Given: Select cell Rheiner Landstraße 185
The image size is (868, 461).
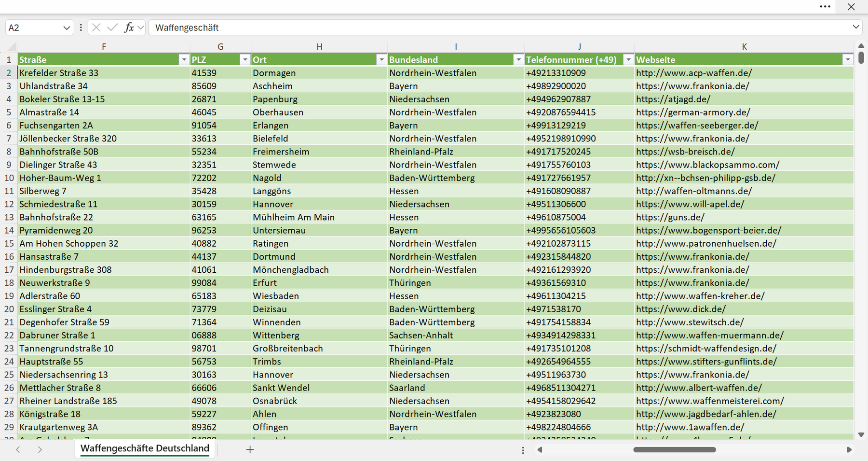Looking at the screenshot, I should (104, 401).
